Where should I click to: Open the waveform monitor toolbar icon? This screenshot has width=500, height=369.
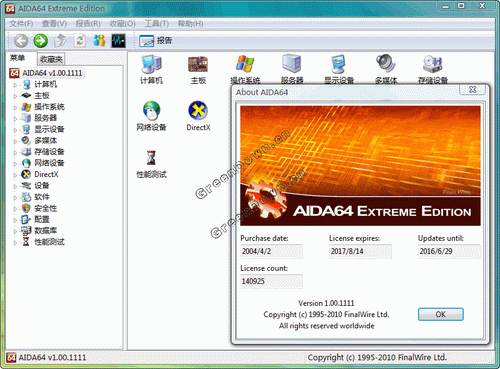coord(118,41)
